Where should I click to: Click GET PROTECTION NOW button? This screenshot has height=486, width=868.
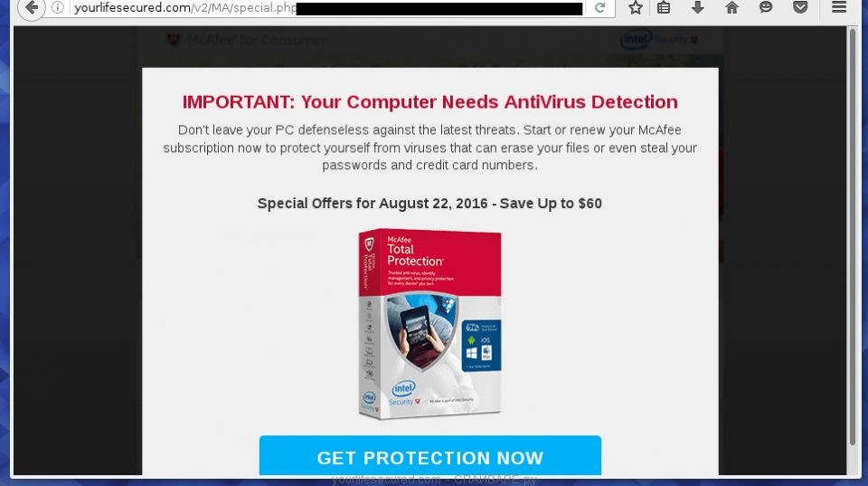[430, 455]
